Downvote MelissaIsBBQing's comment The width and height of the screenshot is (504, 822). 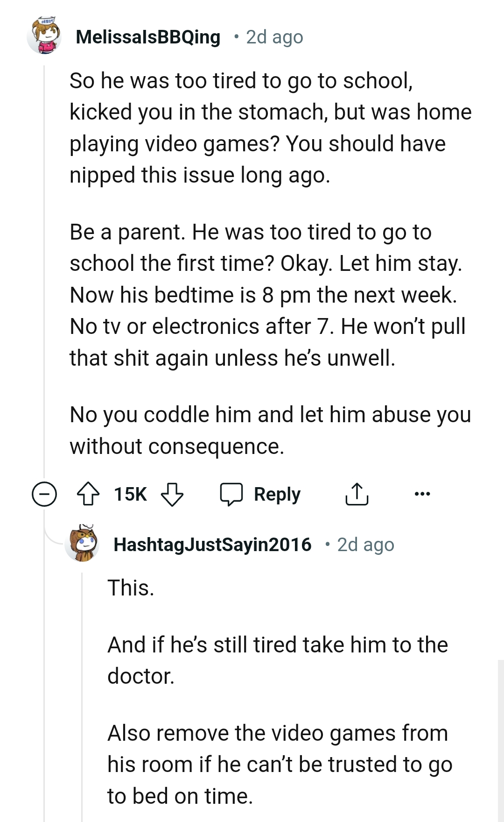click(172, 494)
